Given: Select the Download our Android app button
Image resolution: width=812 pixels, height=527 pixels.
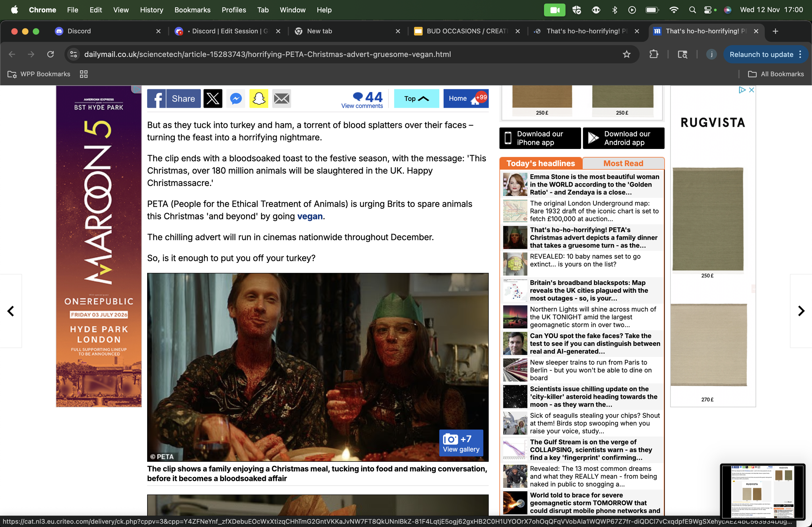Looking at the screenshot, I should pyautogui.click(x=623, y=138).
